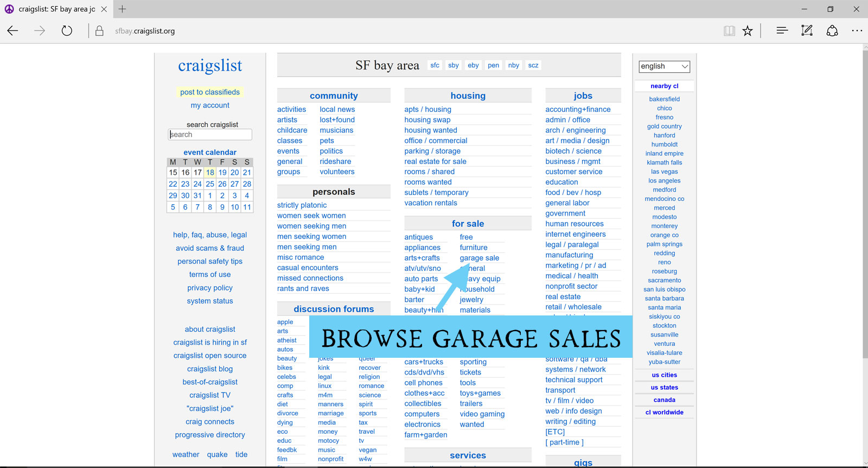Screen dimensions: 868x468
Task: Open reading view book icon
Action: (x=729, y=31)
